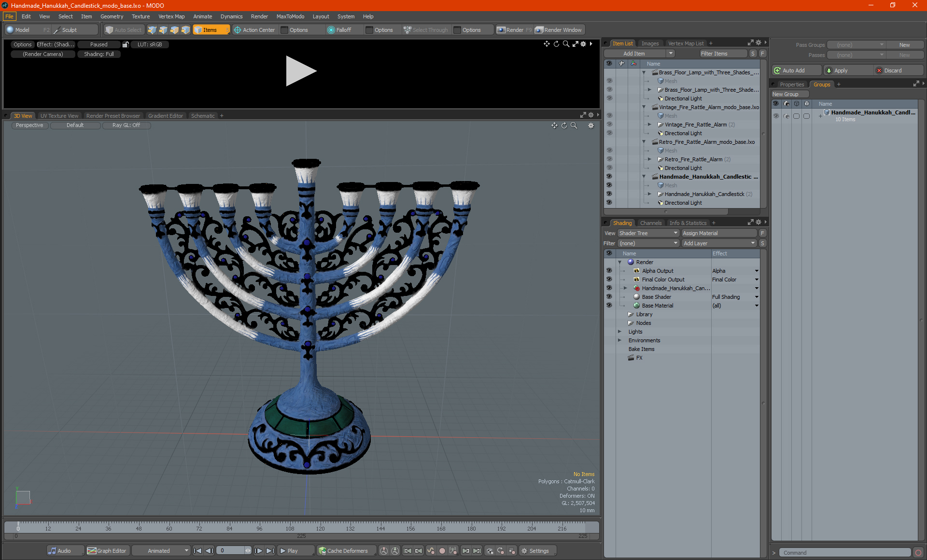Viewport: 927px width, 560px height.
Task: Open the Graph Editor
Action: tap(107, 551)
